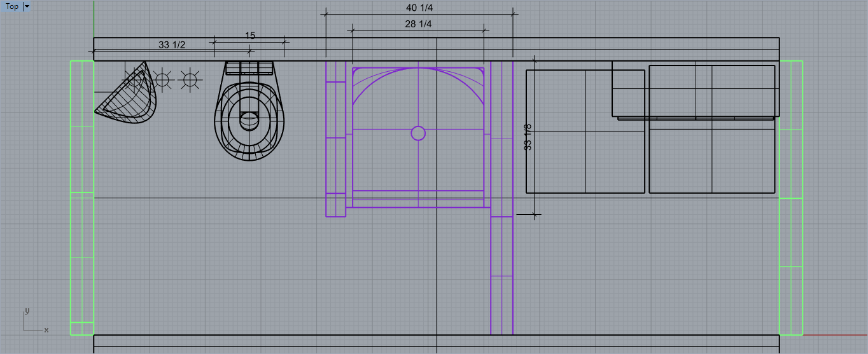
Task: Select the shower drain circle
Action: click(418, 133)
